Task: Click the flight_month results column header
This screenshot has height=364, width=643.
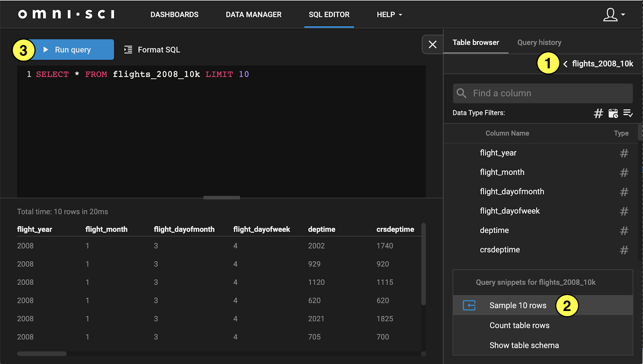Action: 106,229
